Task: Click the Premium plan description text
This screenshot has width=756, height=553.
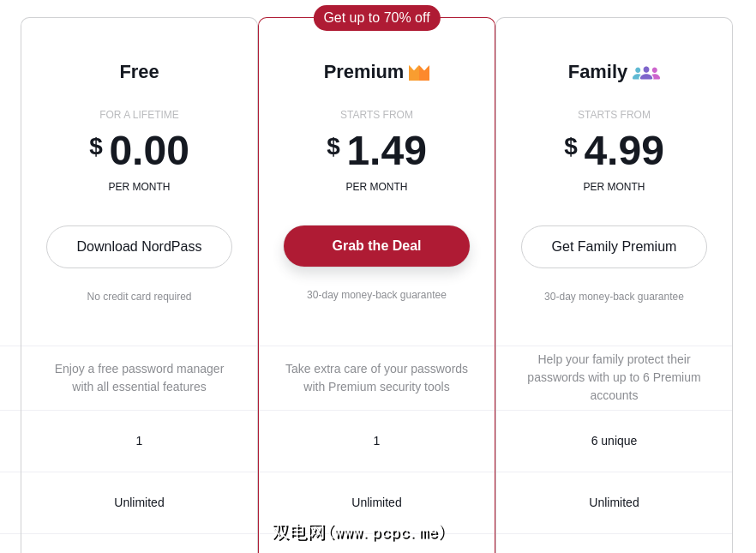Action: tap(376, 378)
